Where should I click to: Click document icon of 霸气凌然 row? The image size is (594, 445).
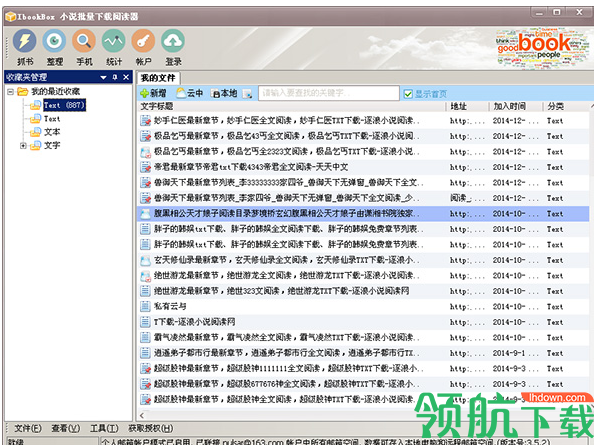pyautogui.click(x=145, y=337)
